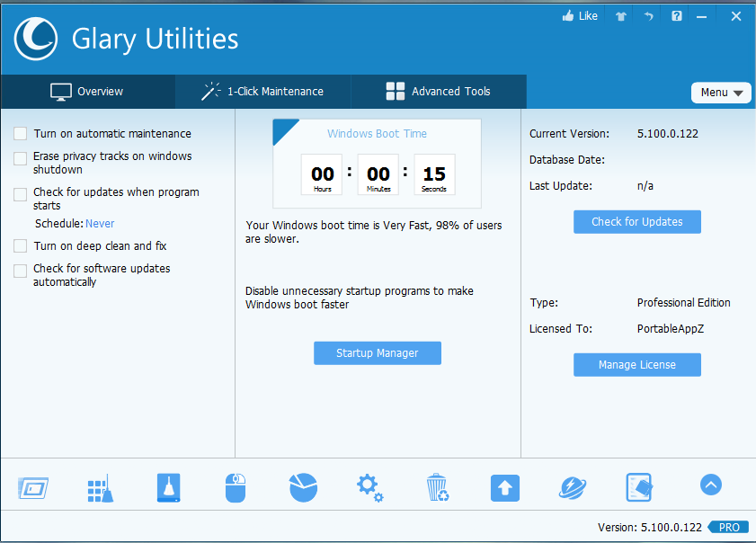Click the Database Date label

point(567,160)
